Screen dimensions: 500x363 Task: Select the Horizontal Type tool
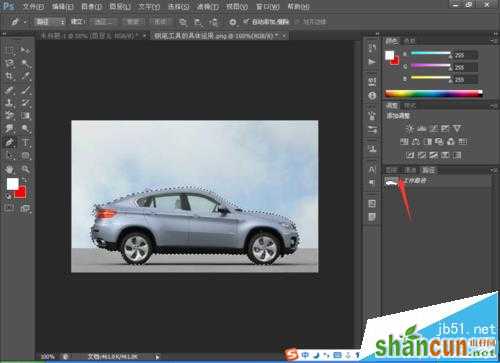(26, 142)
